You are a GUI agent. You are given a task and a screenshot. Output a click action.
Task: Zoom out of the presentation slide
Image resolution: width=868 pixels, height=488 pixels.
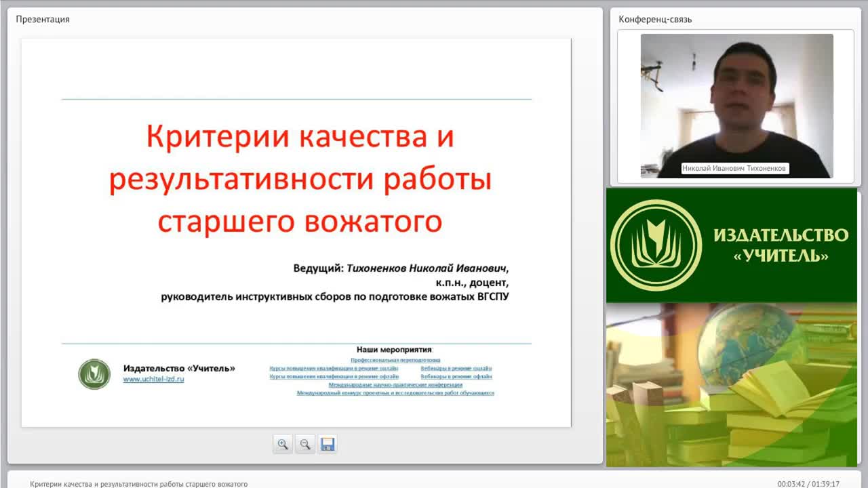[x=305, y=445]
